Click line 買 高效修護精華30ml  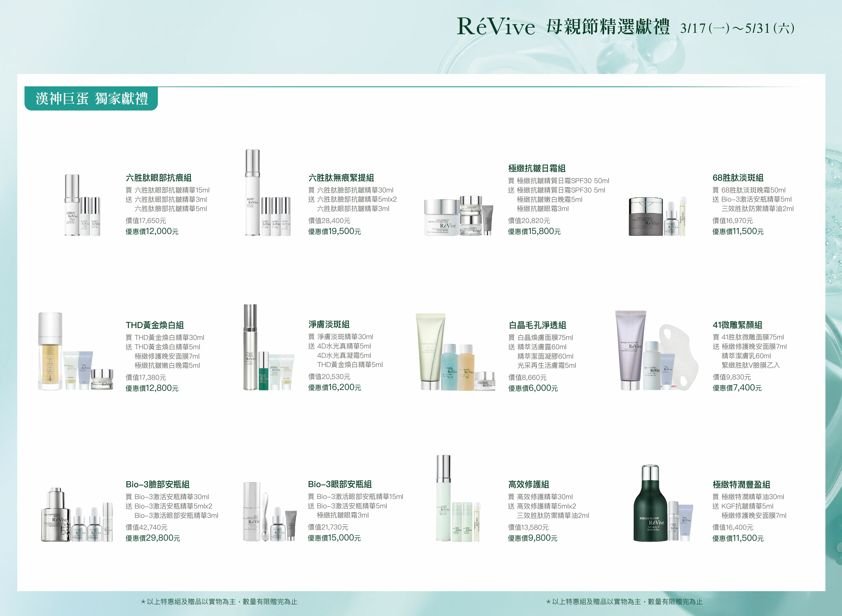pos(540,497)
